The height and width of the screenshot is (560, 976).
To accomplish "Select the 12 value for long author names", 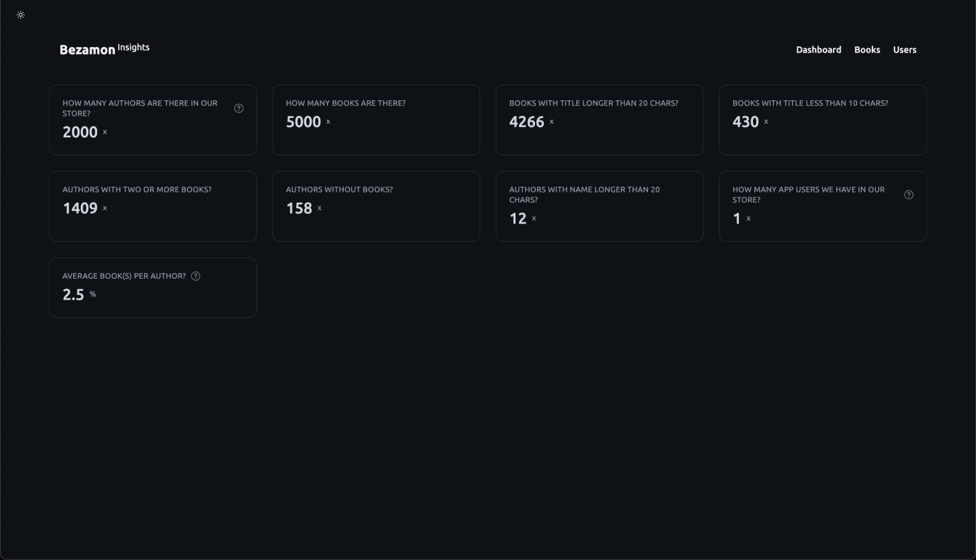I will click(x=518, y=218).
